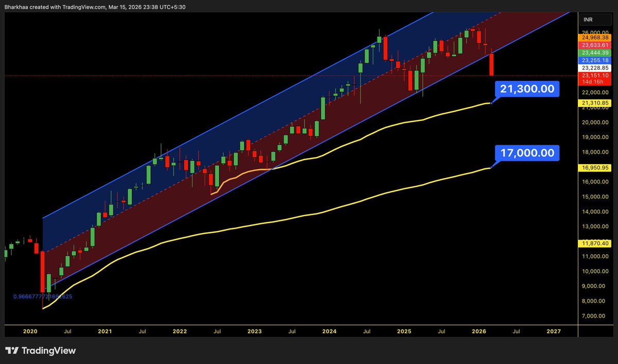The image size is (618, 364).
Task: Click the white 23,228.85 price label
Action: pos(595,68)
